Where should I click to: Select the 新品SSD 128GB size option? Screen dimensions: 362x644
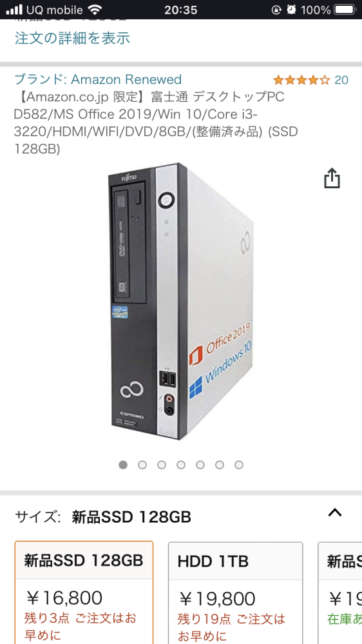(x=84, y=592)
